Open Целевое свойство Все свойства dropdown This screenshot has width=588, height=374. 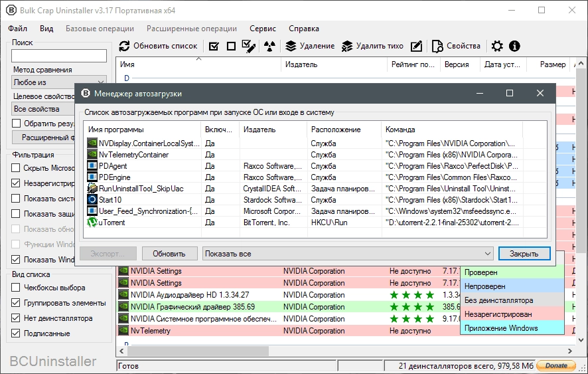click(x=43, y=109)
